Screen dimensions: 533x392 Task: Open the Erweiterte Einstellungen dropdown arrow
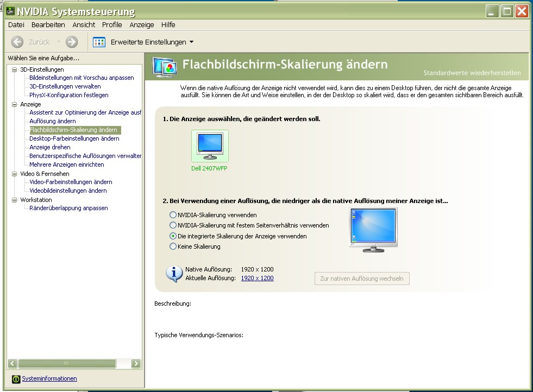point(191,42)
